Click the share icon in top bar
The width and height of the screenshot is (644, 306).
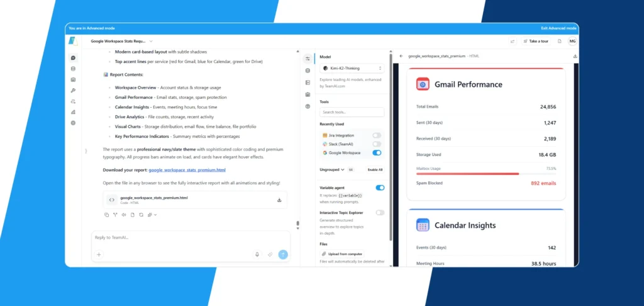tap(513, 41)
